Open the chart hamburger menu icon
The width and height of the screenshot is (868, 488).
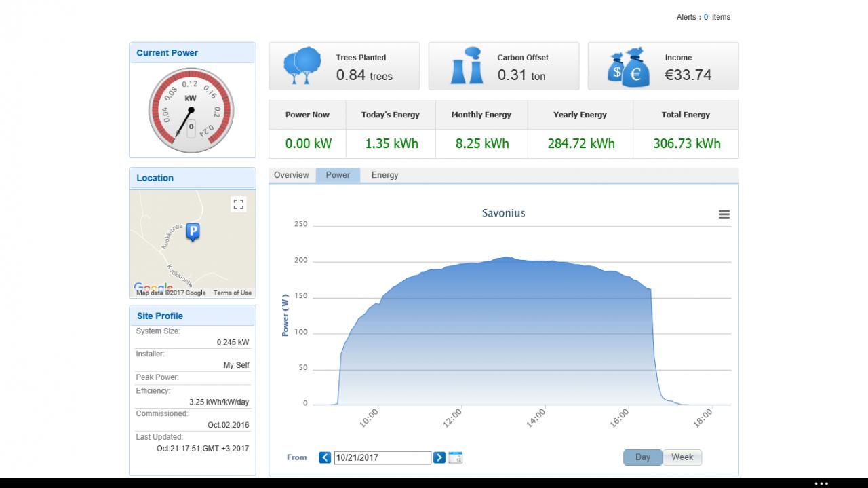[724, 214]
